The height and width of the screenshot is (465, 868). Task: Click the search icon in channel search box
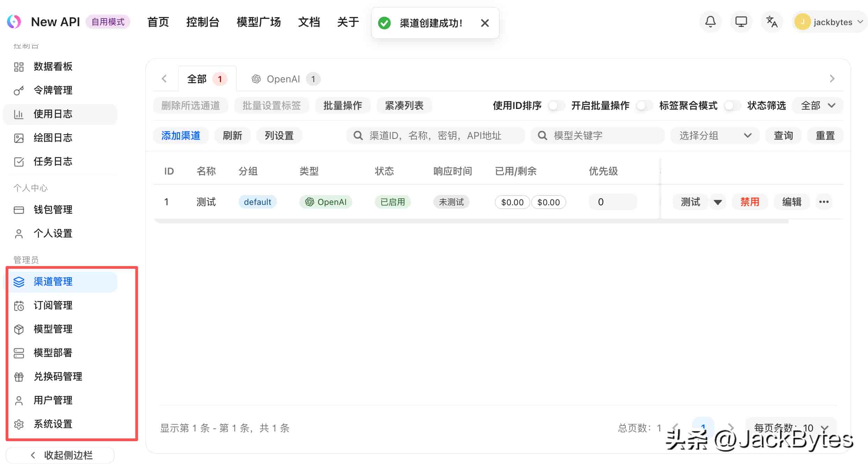(358, 135)
